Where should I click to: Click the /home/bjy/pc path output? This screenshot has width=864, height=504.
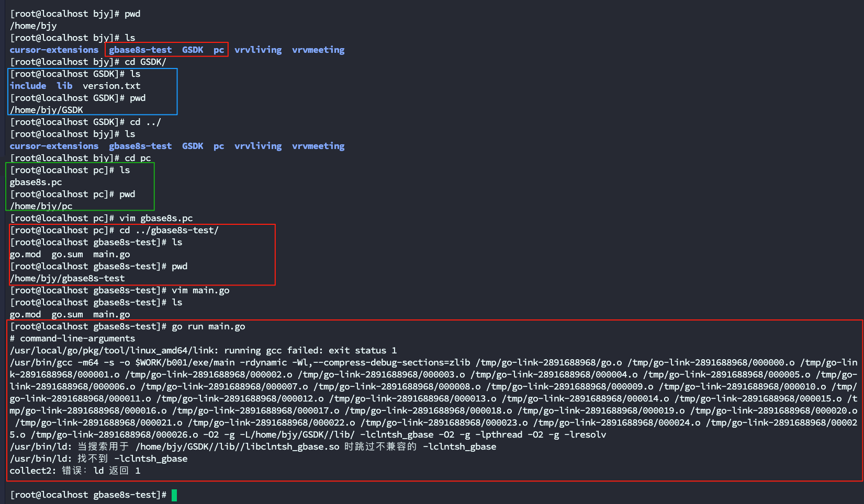41,206
